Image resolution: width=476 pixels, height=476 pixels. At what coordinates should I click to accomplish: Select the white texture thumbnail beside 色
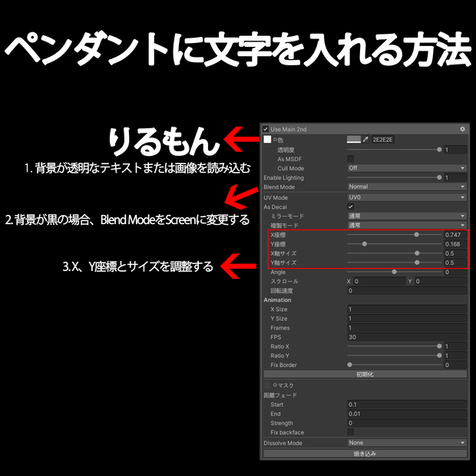point(267,139)
